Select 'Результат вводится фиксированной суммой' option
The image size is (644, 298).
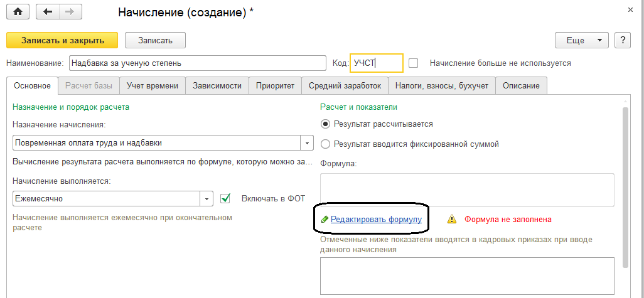(325, 144)
